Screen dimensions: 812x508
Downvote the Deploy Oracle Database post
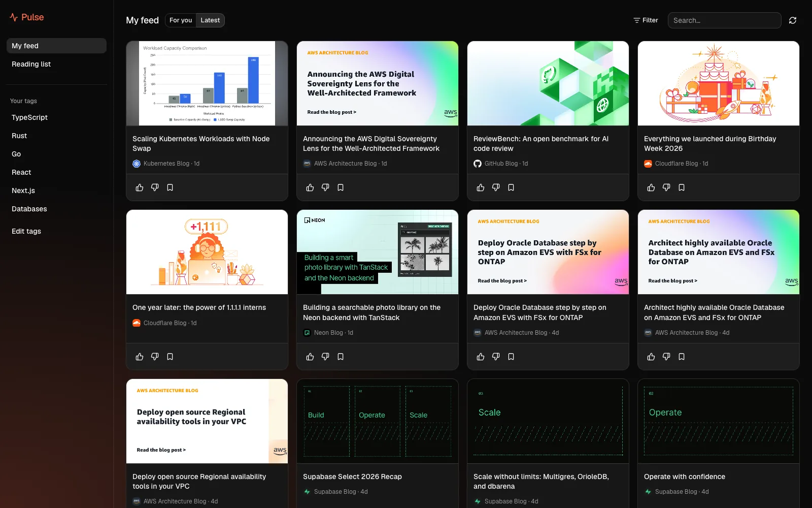pos(496,357)
